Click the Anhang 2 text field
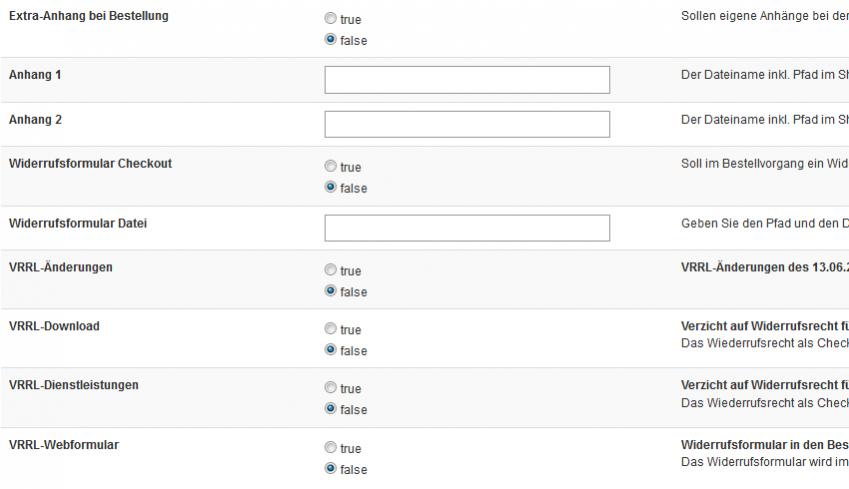The height and width of the screenshot is (489, 849). coord(467,124)
